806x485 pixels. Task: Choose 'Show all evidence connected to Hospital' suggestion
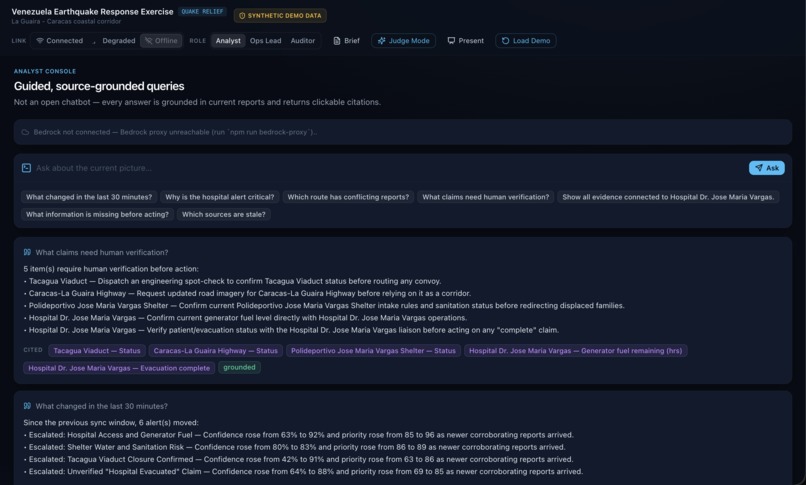[x=668, y=197]
